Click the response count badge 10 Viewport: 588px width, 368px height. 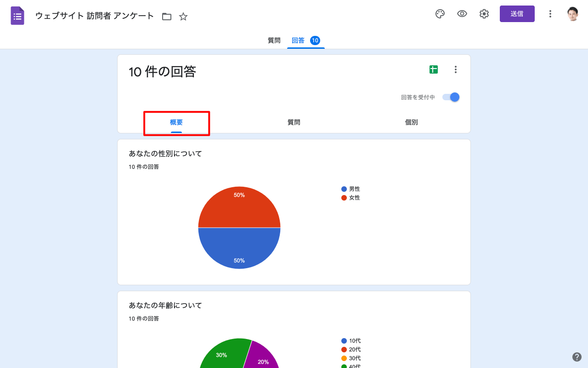click(x=315, y=40)
